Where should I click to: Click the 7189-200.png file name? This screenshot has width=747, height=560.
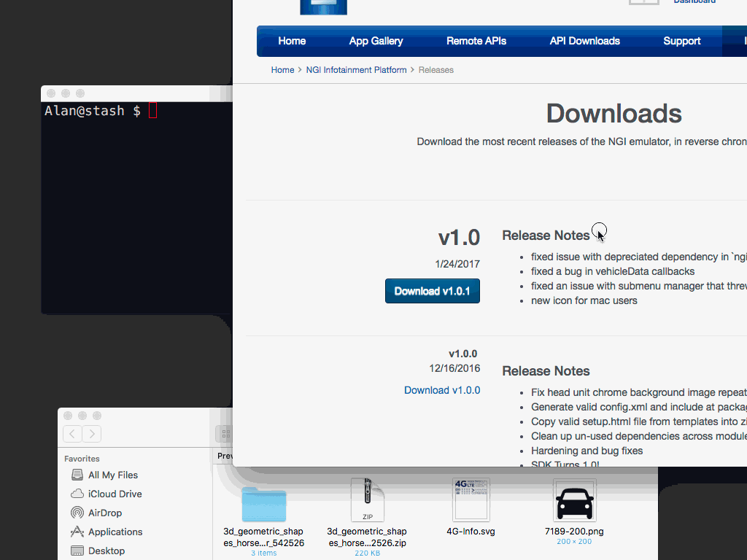tap(574, 532)
